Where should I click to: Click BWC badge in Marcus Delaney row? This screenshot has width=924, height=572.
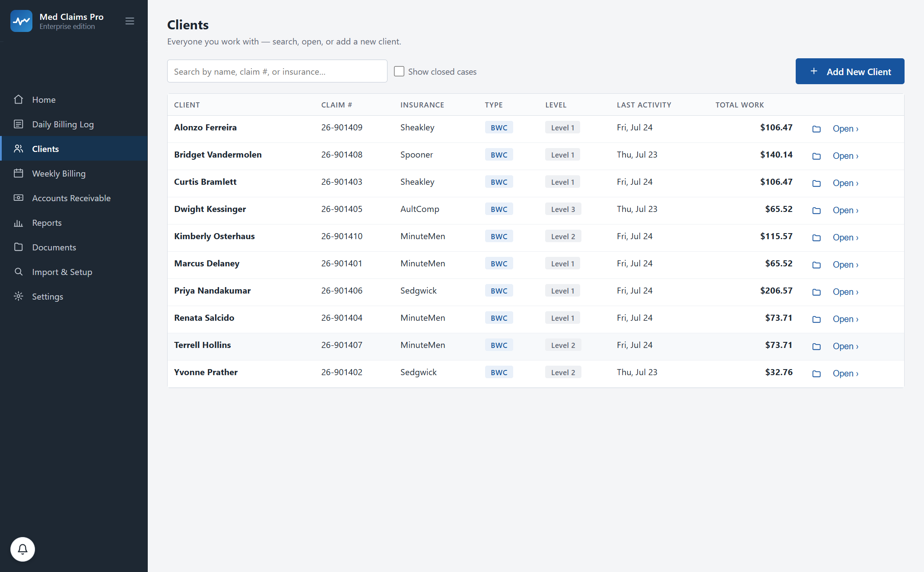tap(499, 264)
